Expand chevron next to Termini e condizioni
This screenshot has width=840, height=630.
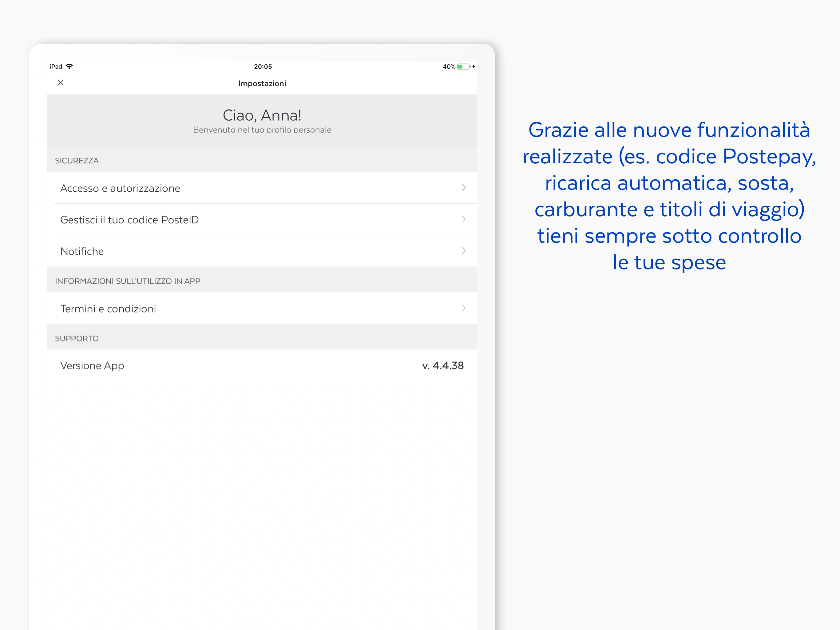pyautogui.click(x=463, y=308)
